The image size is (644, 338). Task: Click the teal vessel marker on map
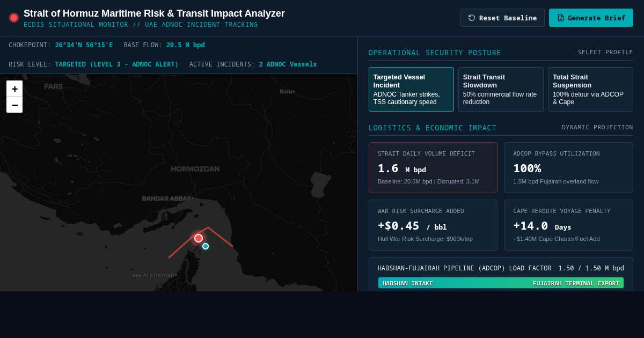click(206, 246)
